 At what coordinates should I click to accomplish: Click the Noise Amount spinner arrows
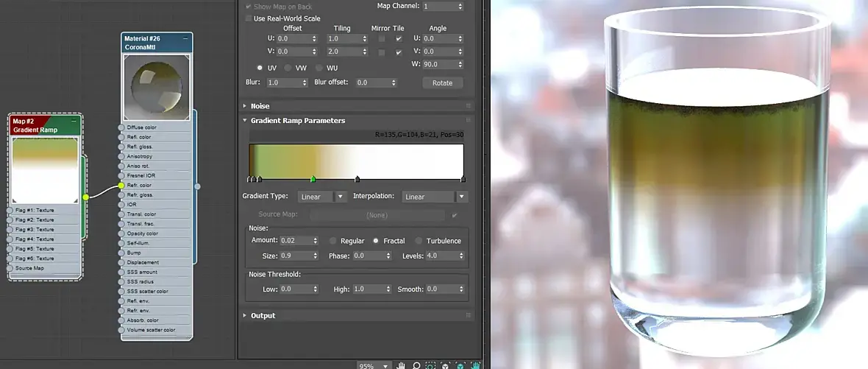[x=315, y=240]
